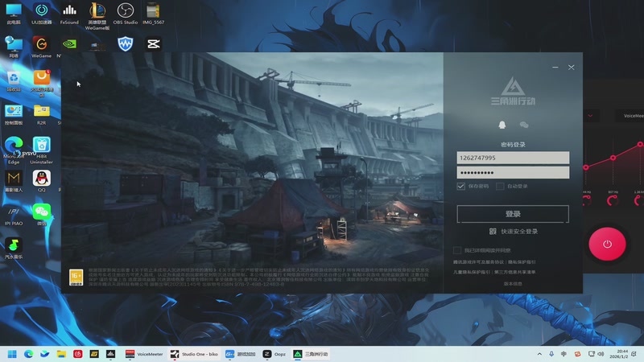
Task: Open the QR code quick login icon
Action: pyautogui.click(x=493, y=232)
